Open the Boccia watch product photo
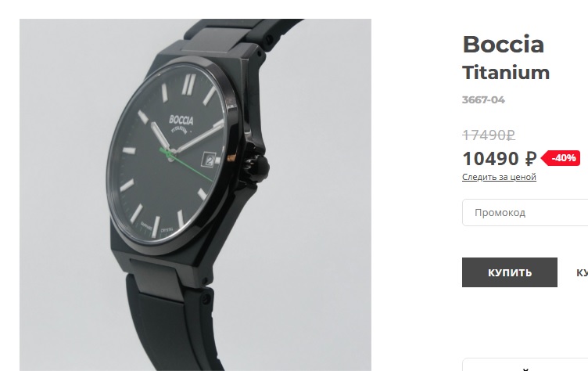 coord(195,195)
